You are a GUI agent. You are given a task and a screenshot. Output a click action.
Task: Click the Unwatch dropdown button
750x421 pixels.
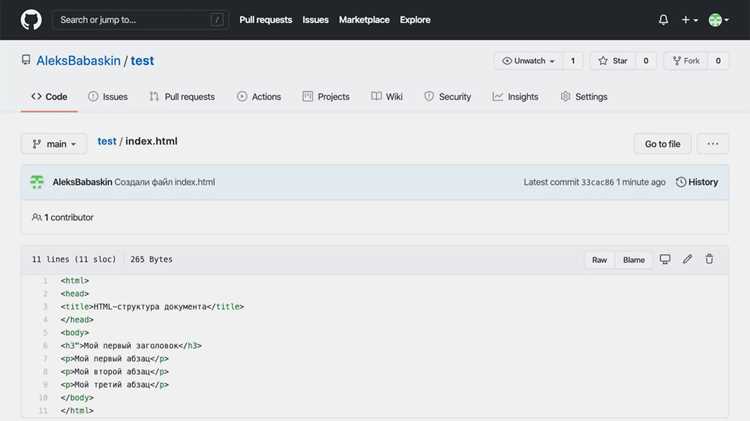click(528, 61)
